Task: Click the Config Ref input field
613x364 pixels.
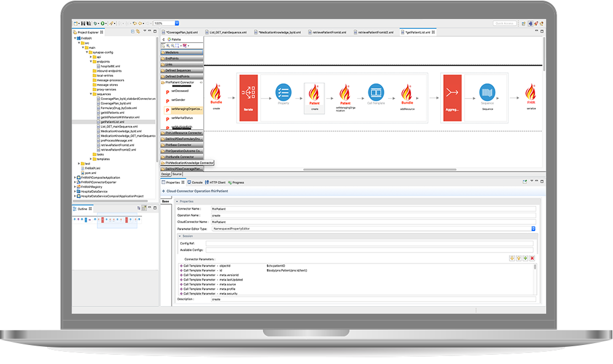Action: pyautogui.click(x=370, y=243)
